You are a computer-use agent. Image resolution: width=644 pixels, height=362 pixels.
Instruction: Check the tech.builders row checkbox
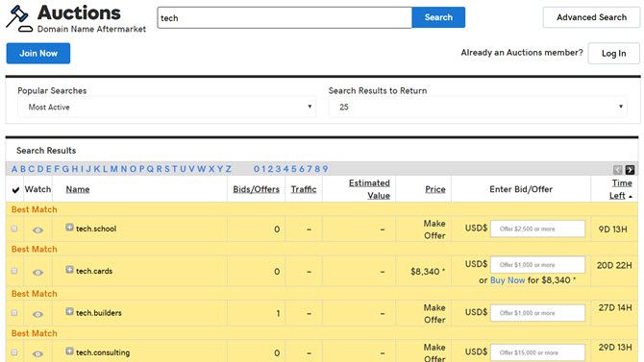coord(14,313)
